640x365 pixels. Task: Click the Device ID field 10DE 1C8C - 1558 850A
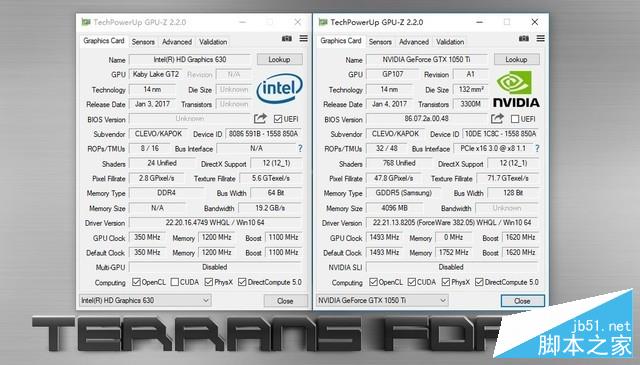500,134
